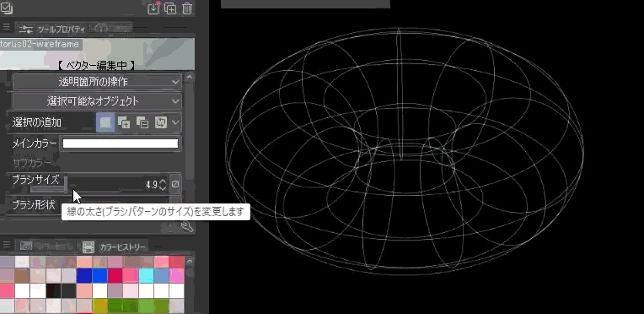Viewport: 644px width, 314px height.
Task: Click the duplicate layer icon with plus
Action: tap(170, 8)
